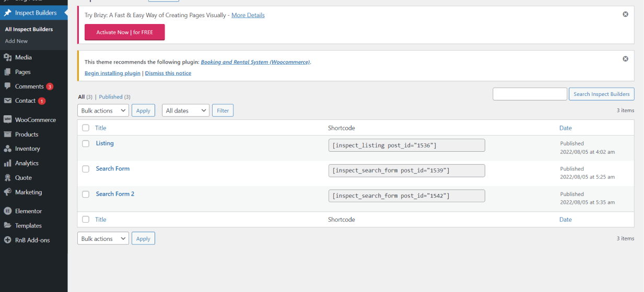Image resolution: width=644 pixels, height=292 pixels.
Task: Expand the All dates filter dropdown
Action: point(185,111)
